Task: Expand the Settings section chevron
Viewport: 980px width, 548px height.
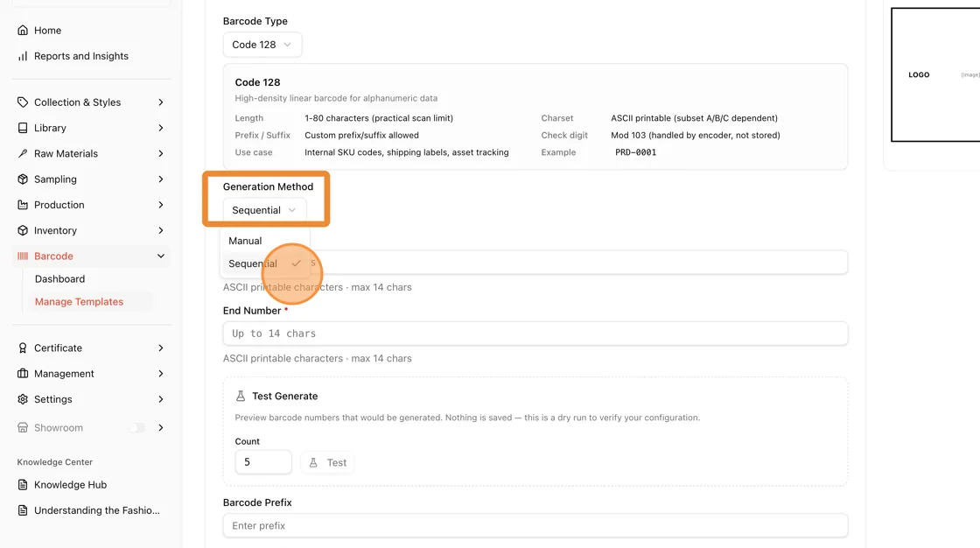Action: click(161, 399)
